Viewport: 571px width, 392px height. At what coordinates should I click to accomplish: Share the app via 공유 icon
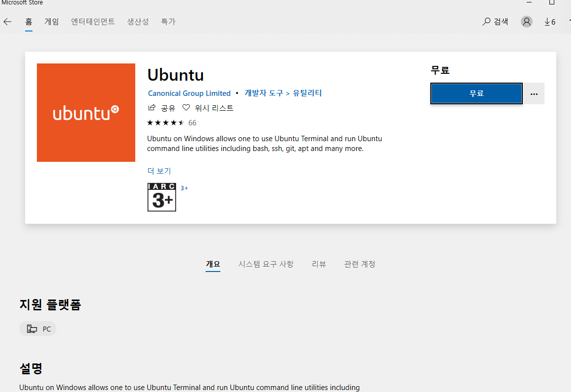tap(162, 108)
